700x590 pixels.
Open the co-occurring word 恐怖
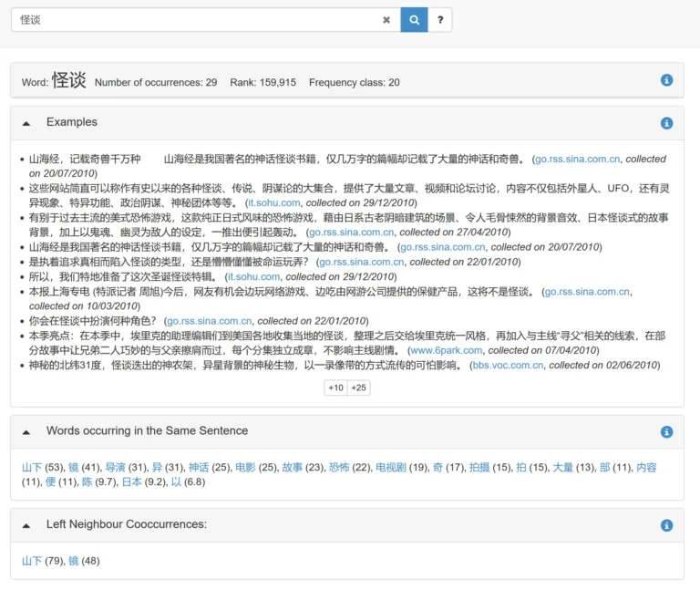[338, 467]
